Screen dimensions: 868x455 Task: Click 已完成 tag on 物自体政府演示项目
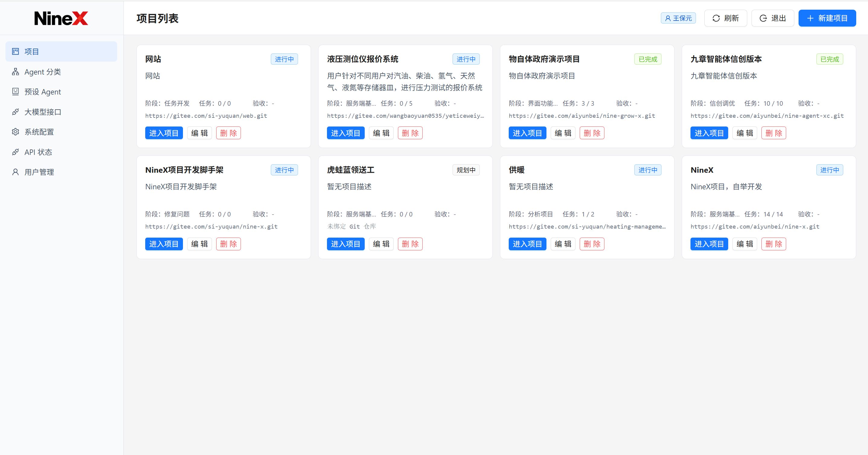648,59
